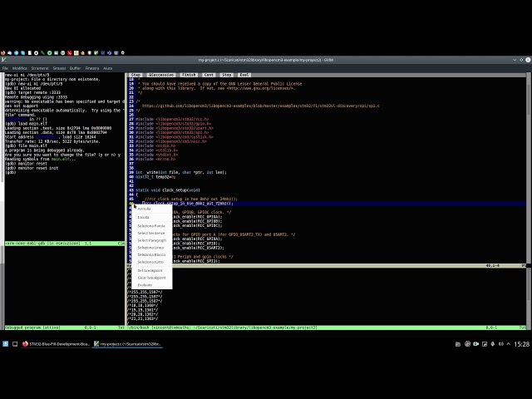Image resolution: width=532 pixels, height=399 pixels.
Task: Click the '(gdb) load main.elf' line
Action: pos(26,124)
